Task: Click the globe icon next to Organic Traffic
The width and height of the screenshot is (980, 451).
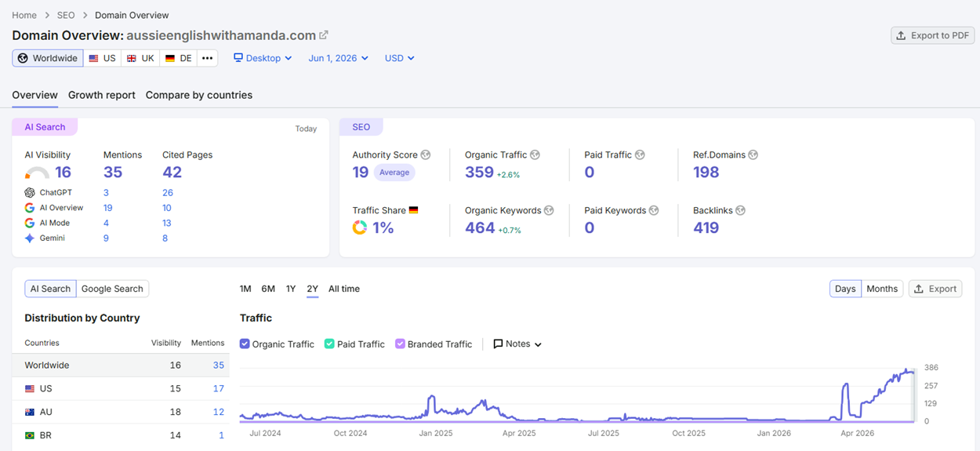Action: 535,155
